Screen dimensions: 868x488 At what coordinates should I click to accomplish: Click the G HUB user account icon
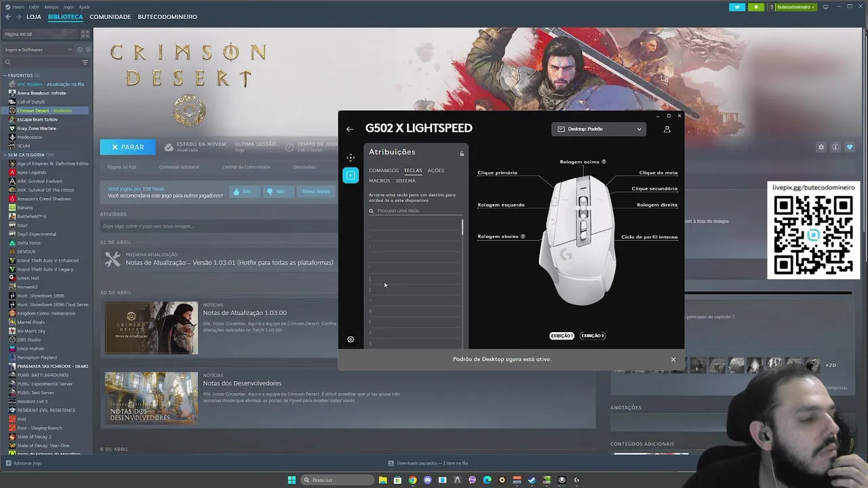click(x=667, y=129)
